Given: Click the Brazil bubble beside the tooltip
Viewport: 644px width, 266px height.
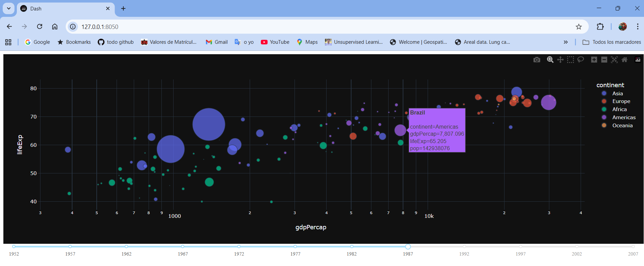Looking at the screenshot, I should click(x=400, y=130).
